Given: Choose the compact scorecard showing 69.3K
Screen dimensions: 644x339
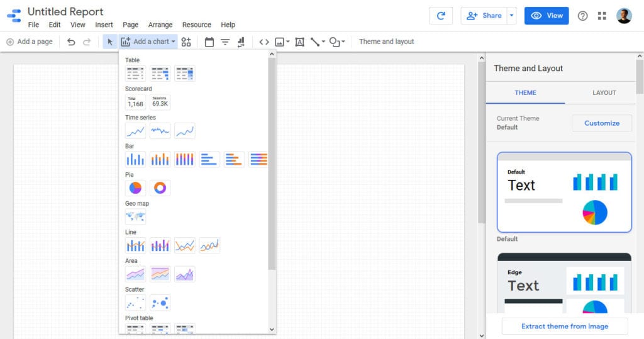Looking at the screenshot, I should pyautogui.click(x=160, y=102).
